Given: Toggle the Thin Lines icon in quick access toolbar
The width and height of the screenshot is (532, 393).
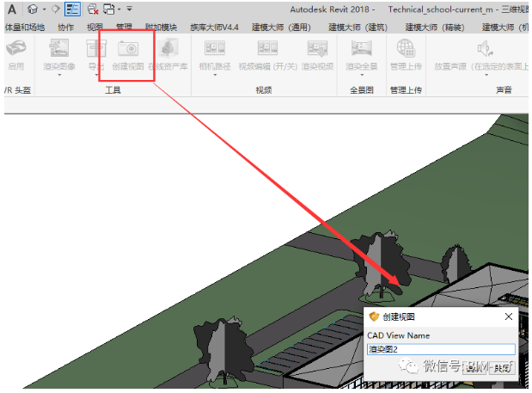Looking at the screenshot, I should (72, 9).
